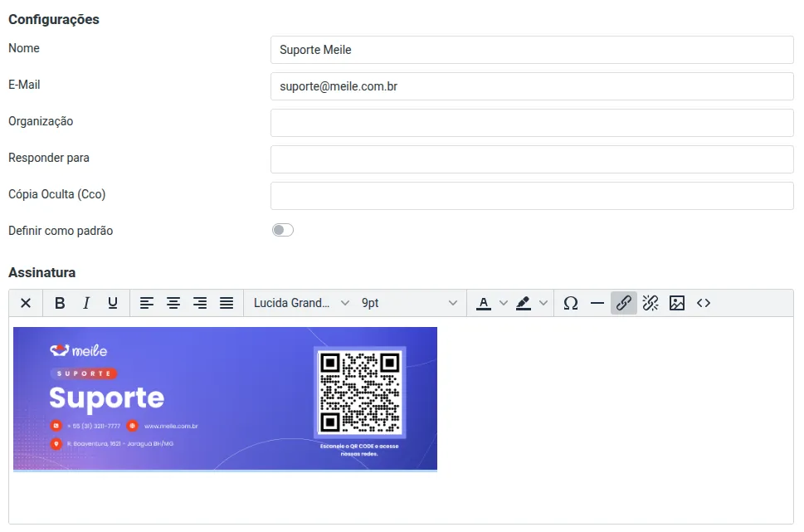Viewport: 804px width, 532px height.
Task: Insert special character with Omega icon
Action: [x=571, y=303]
